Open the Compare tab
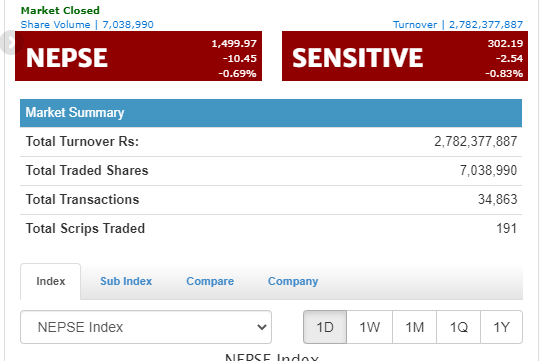The width and height of the screenshot is (546, 361). point(210,281)
